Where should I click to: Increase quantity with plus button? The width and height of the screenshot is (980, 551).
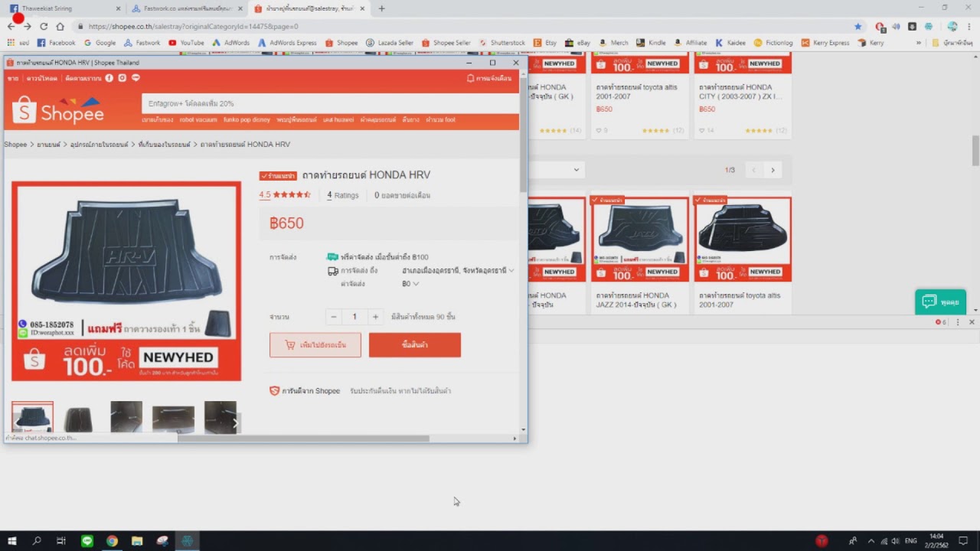[375, 317]
